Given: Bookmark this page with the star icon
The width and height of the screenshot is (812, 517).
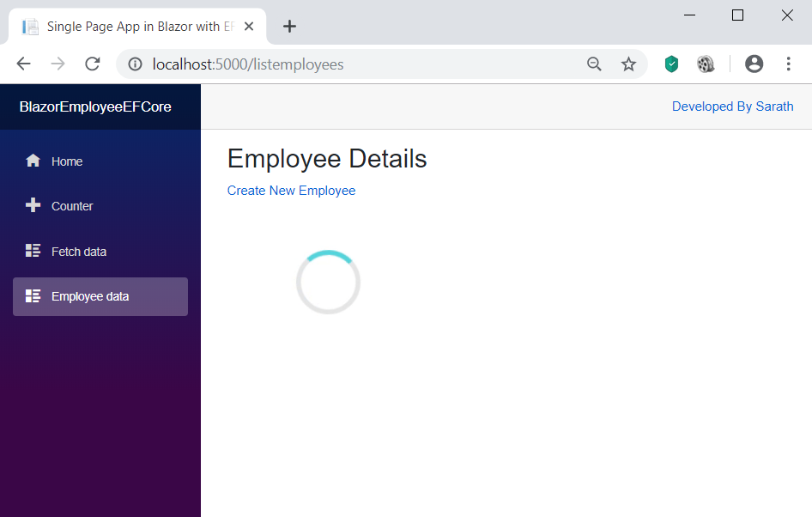Looking at the screenshot, I should click(628, 64).
